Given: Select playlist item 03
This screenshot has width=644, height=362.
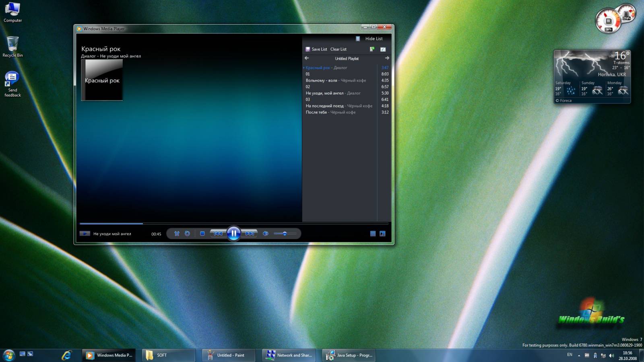Looking at the screenshot, I should (346, 99).
